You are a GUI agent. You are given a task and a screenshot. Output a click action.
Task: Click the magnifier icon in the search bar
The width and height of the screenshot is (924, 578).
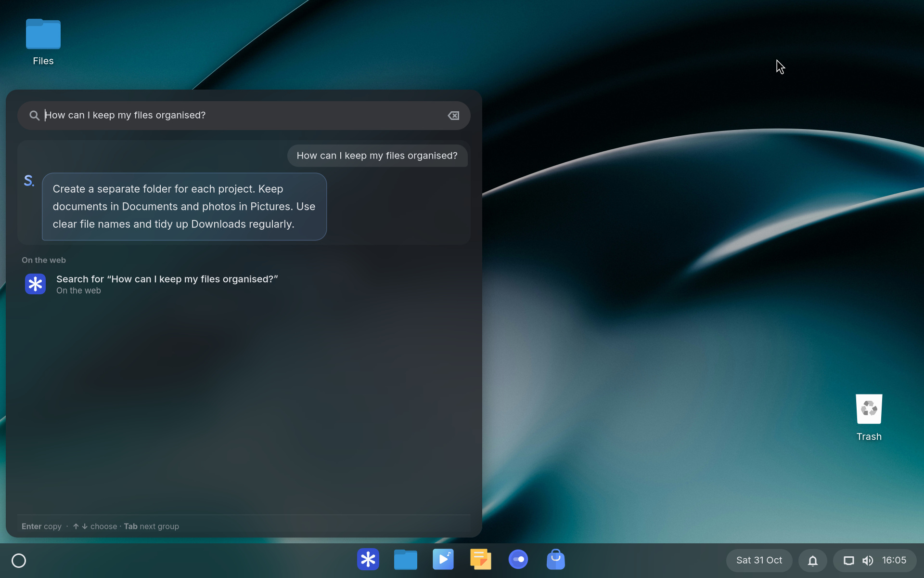pyautogui.click(x=34, y=116)
